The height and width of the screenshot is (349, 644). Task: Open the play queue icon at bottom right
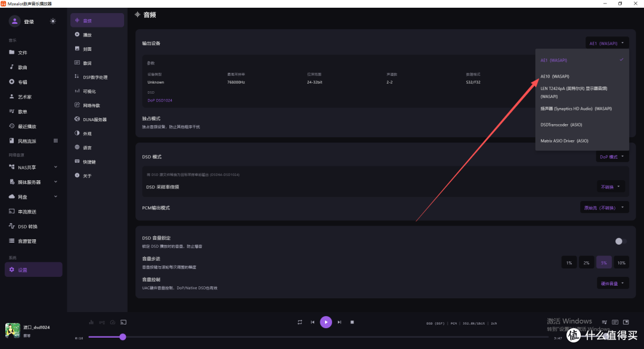click(604, 322)
